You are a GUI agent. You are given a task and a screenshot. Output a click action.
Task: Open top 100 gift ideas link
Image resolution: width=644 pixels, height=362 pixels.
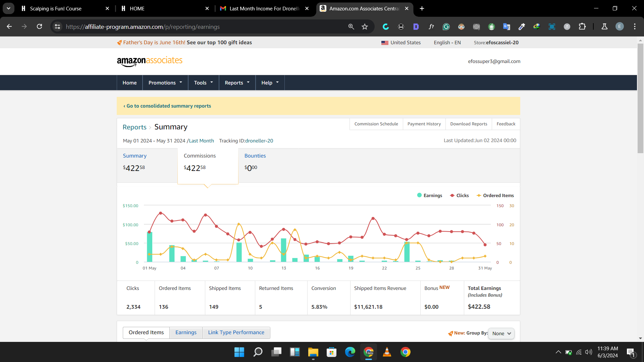coord(219,43)
